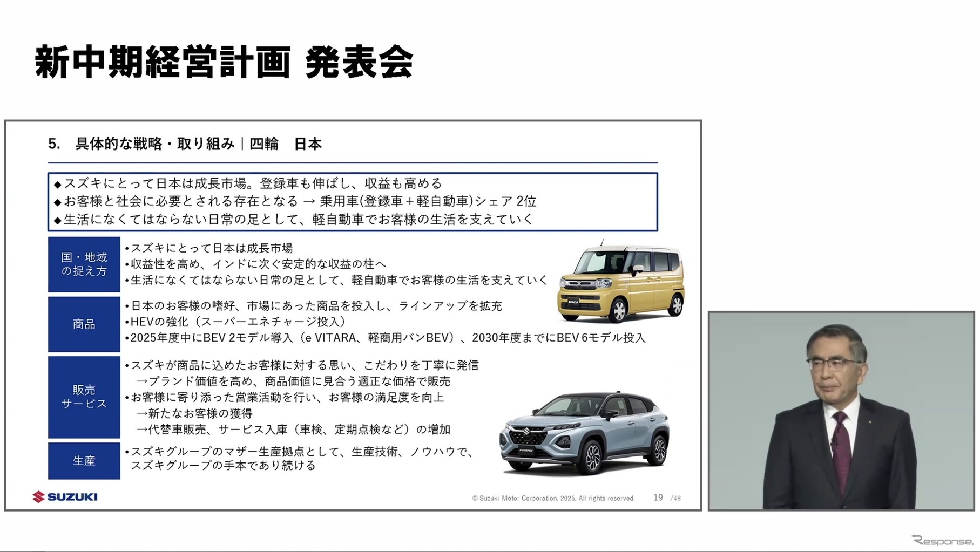
Task: Click the Suzuki Motor Corporation copyright notice
Action: point(553,498)
